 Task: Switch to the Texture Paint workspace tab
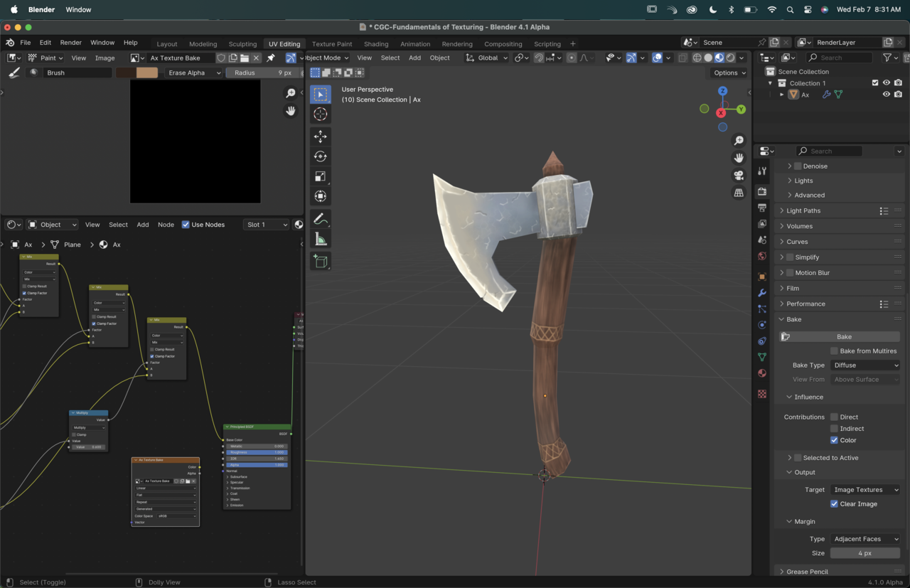pyautogui.click(x=332, y=44)
